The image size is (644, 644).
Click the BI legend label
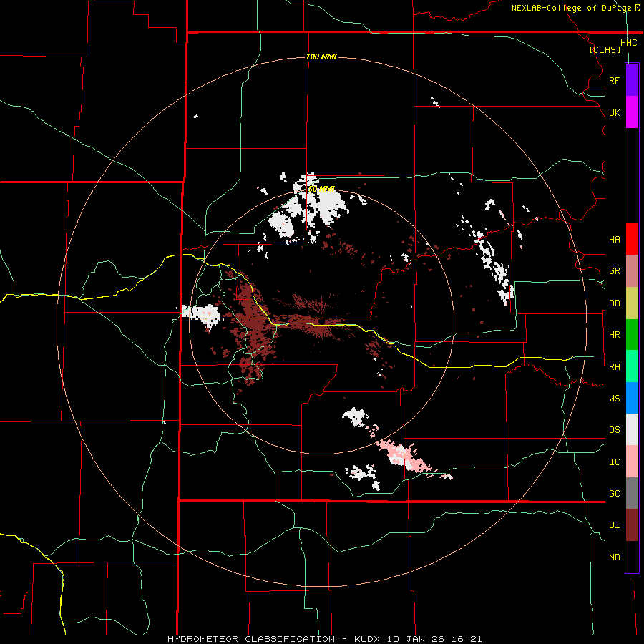(x=615, y=525)
